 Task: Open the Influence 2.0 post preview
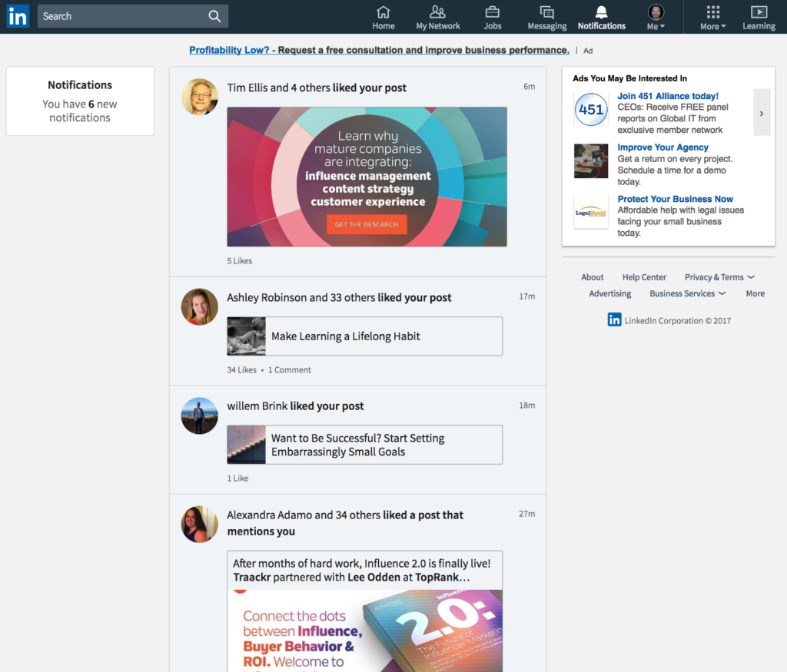pyautogui.click(x=364, y=611)
